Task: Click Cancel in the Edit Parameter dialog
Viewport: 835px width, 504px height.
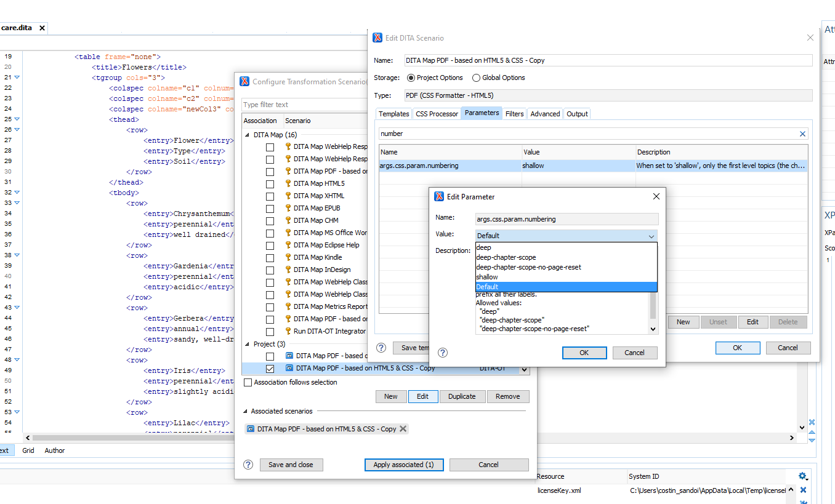Action: click(634, 353)
